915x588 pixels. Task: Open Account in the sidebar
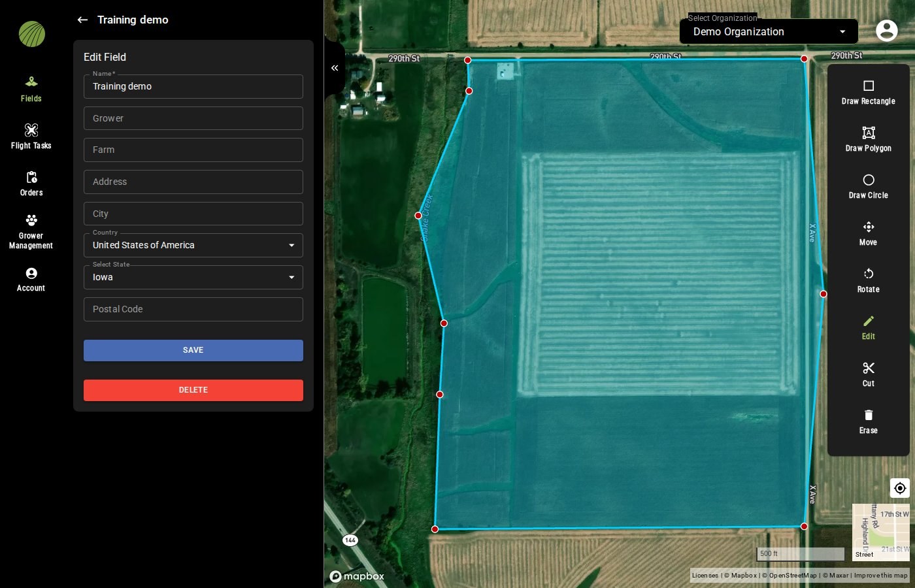click(x=31, y=280)
